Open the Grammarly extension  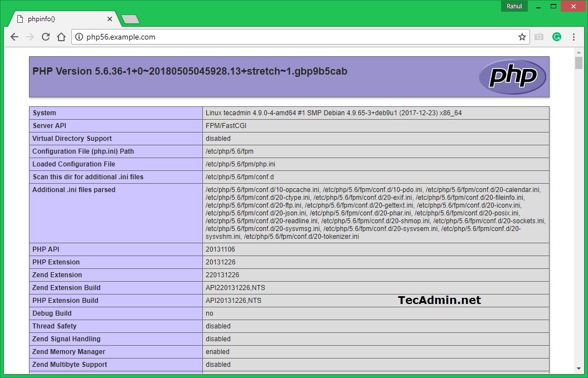[x=556, y=37]
